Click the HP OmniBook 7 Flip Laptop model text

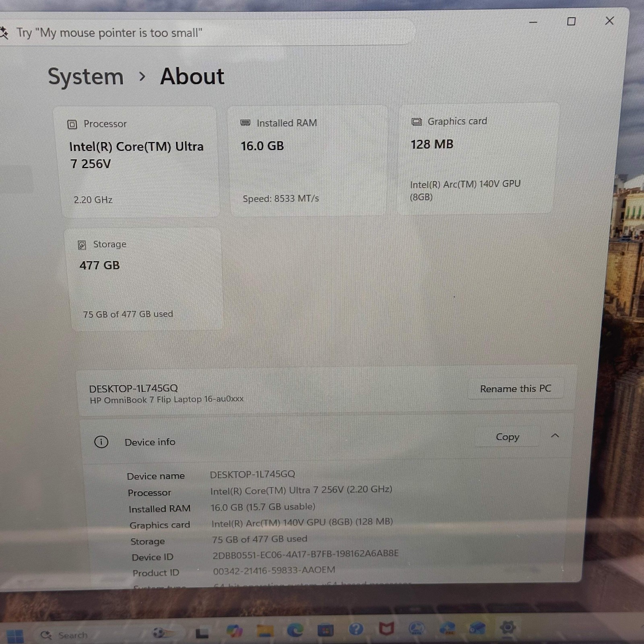tap(167, 399)
